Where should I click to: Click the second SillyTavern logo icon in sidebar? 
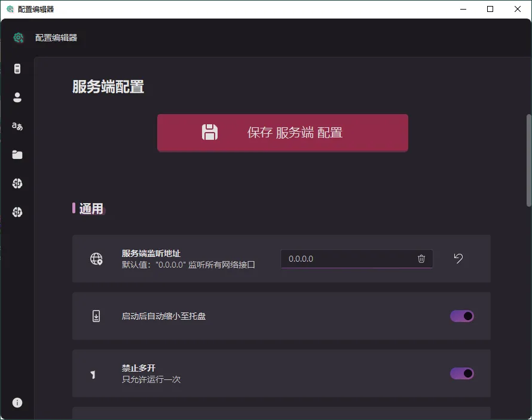[17, 212]
